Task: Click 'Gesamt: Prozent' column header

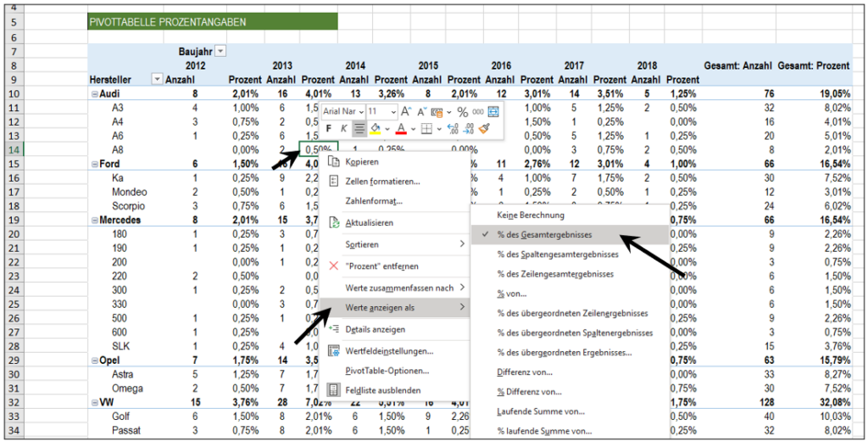Action: pos(813,66)
